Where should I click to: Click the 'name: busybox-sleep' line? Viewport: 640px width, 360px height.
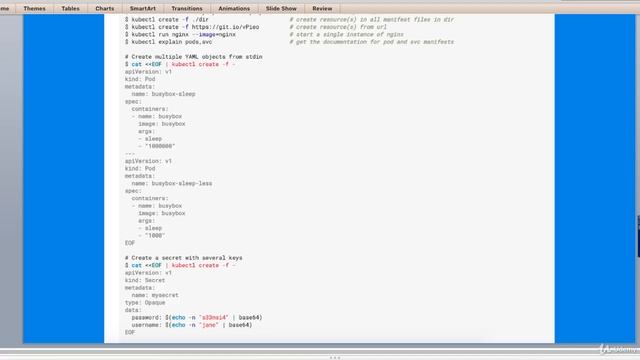coord(163,94)
